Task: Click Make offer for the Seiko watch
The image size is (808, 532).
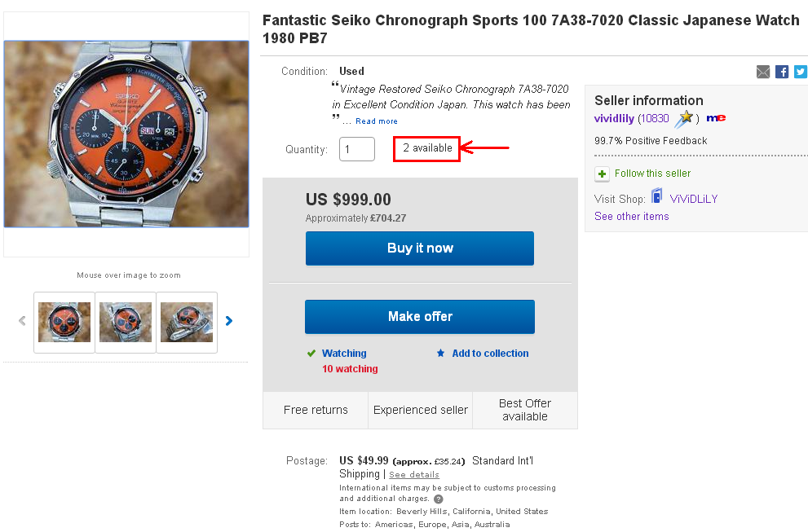Action: [419, 316]
